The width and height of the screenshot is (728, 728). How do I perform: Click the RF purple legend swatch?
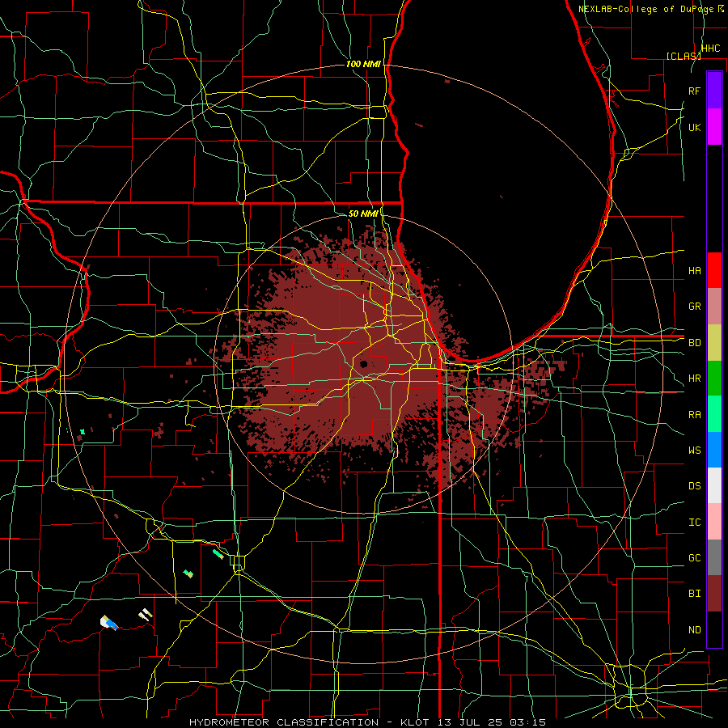[714, 91]
